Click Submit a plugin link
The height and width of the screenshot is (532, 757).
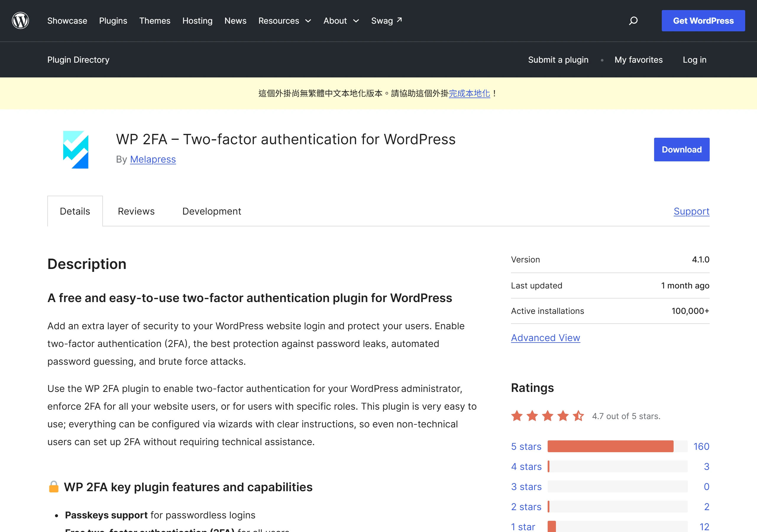[558, 60]
